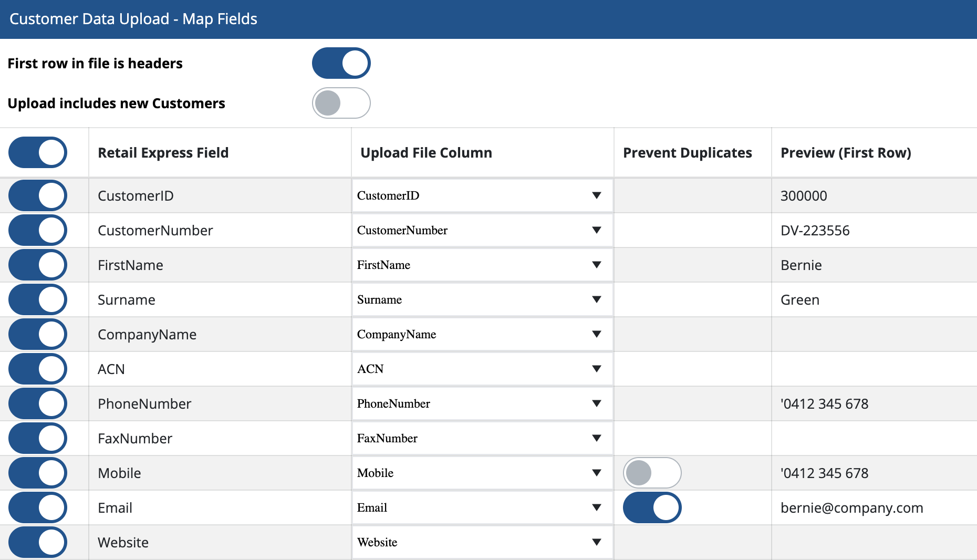
Task: Toggle First row in file is headers
Action: [341, 63]
